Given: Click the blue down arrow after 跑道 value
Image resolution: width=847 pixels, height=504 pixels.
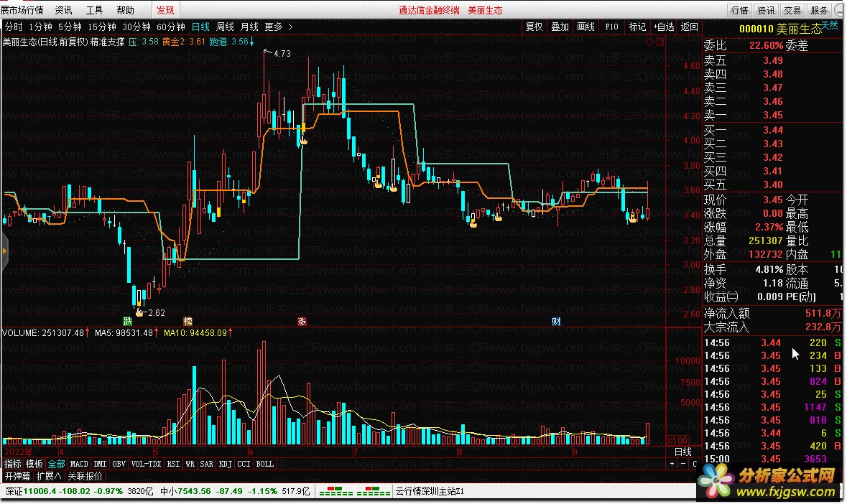Looking at the screenshot, I should [x=251, y=42].
